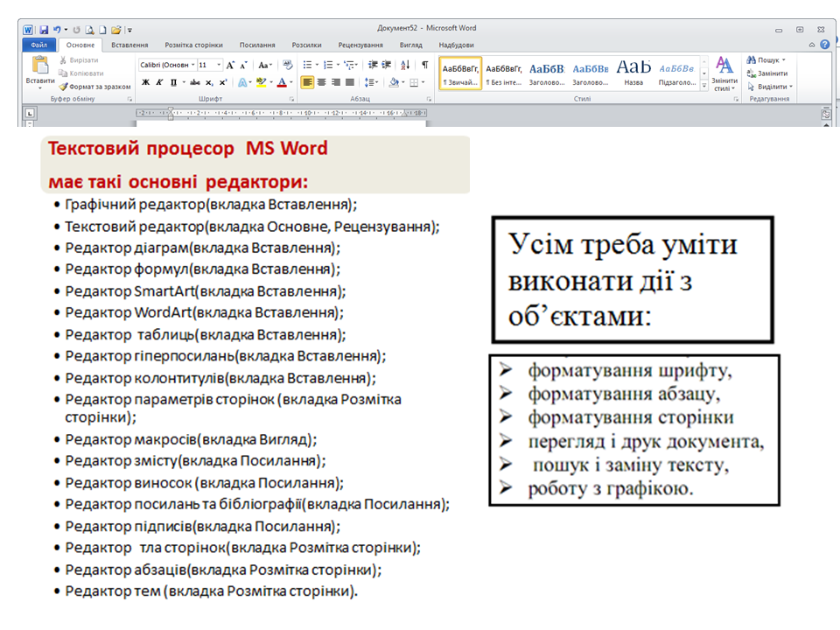Create a new blank document
Image resolution: width=840 pixels, height=630 pixels.
point(102,30)
